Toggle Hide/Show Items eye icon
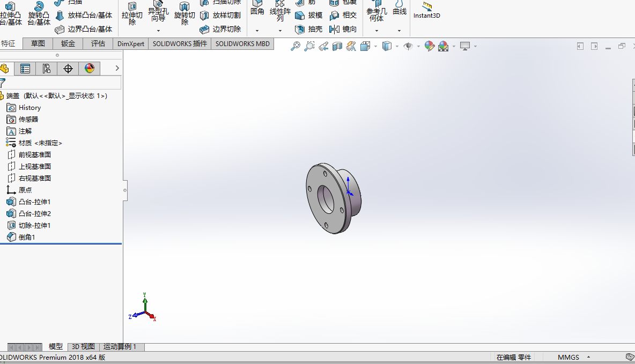635x364 pixels. (408, 46)
